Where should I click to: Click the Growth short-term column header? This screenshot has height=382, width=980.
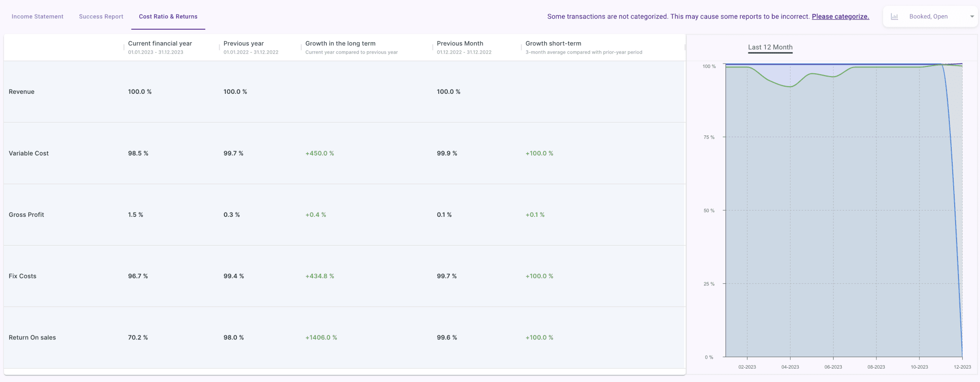pyautogui.click(x=553, y=44)
